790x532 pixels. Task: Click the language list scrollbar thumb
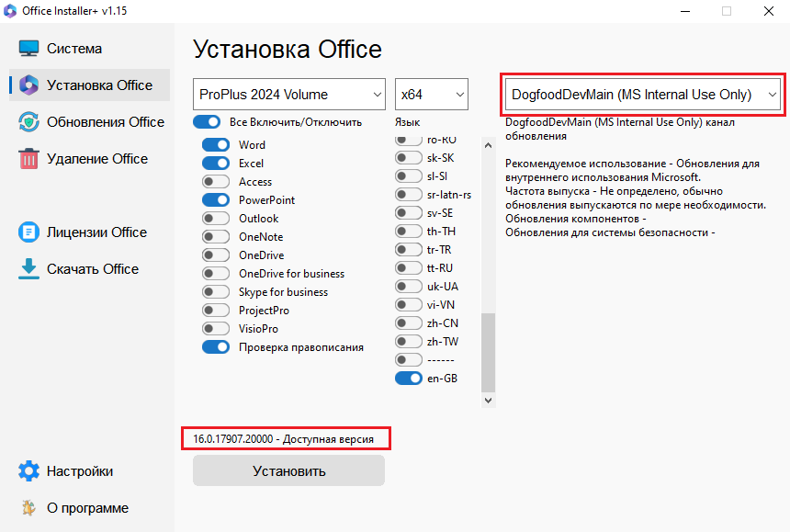(x=488, y=353)
